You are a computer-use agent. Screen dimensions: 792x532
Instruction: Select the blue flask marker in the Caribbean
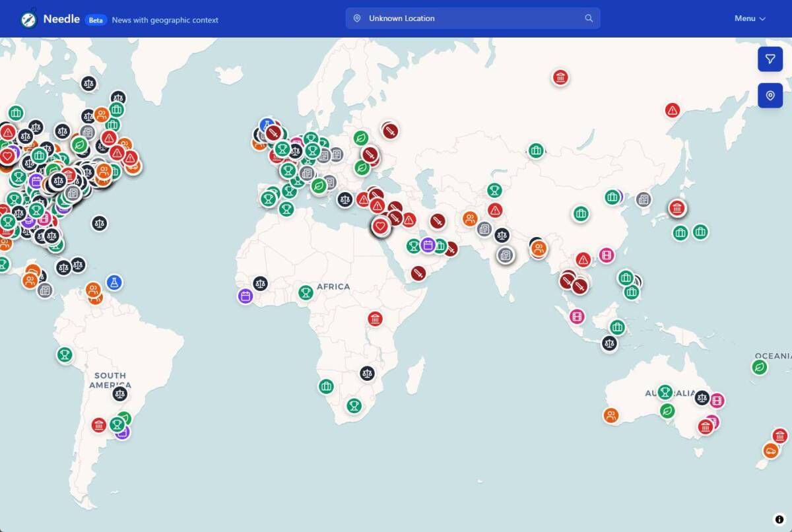click(114, 282)
